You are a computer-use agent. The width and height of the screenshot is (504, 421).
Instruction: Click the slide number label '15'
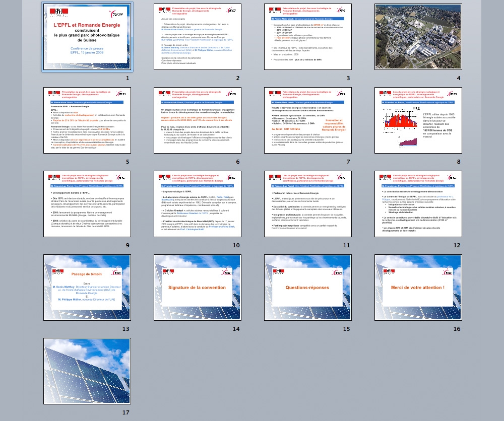click(x=347, y=329)
